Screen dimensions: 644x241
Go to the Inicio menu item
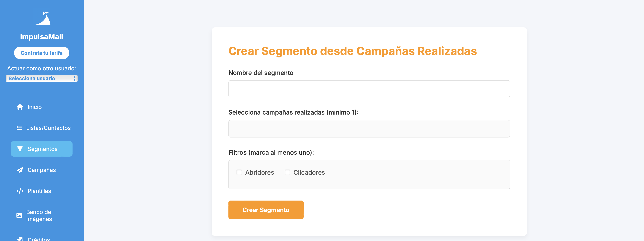click(35, 107)
